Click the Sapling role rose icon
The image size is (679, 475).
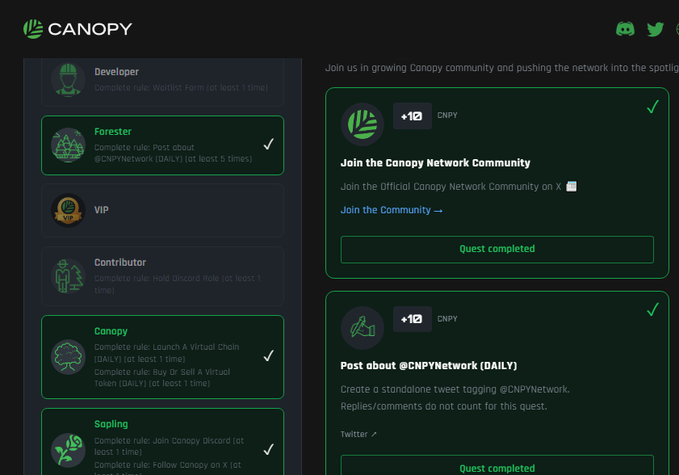point(68,450)
